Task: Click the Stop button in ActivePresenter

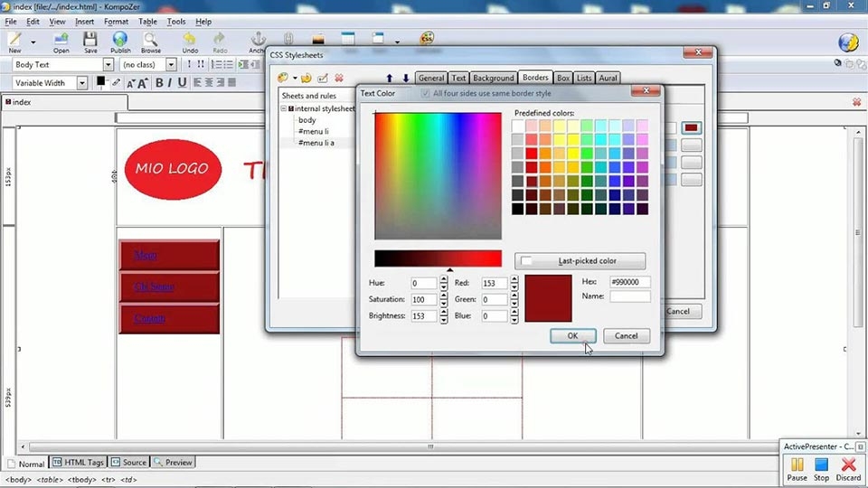Action: tap(822, 469)
